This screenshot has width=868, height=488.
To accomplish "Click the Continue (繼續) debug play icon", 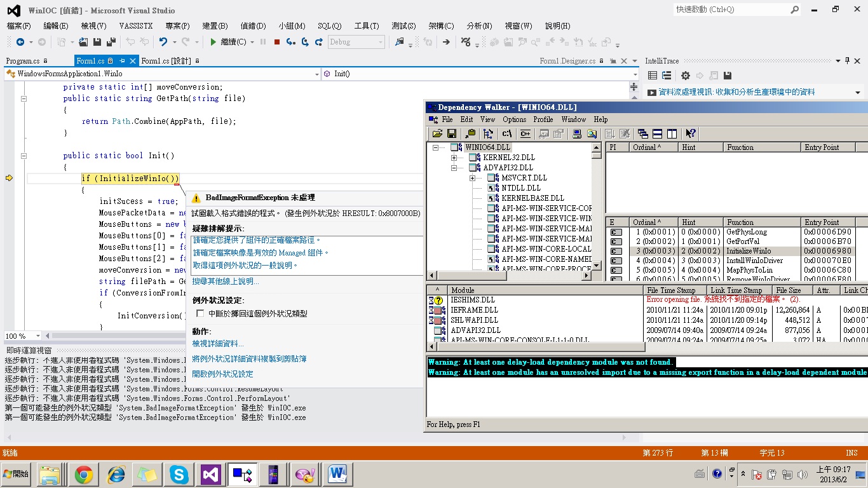I will [x=214, y=42].
